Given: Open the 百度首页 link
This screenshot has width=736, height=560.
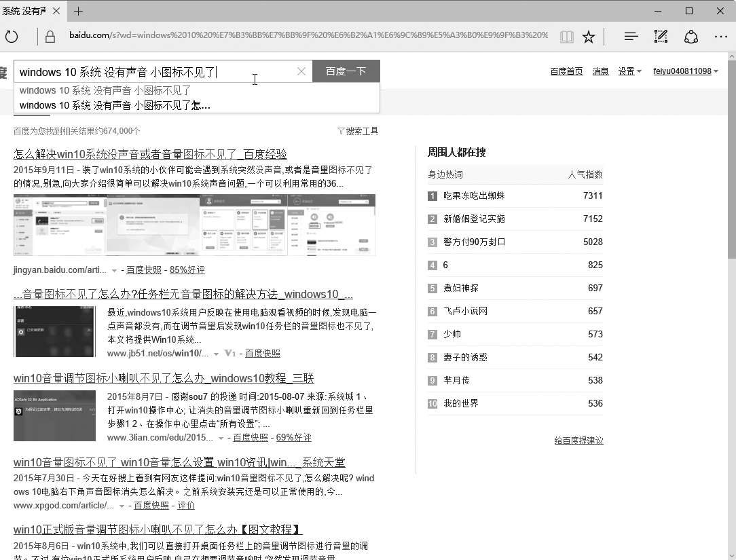Looking at the screenshot, I should click(566, 71).
